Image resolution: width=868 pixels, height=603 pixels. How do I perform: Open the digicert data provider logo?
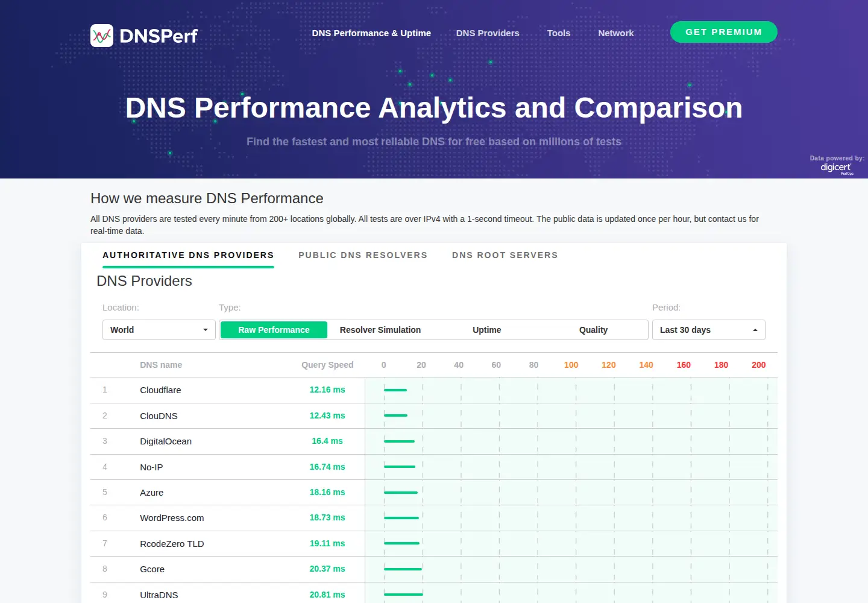click(836, 168)
